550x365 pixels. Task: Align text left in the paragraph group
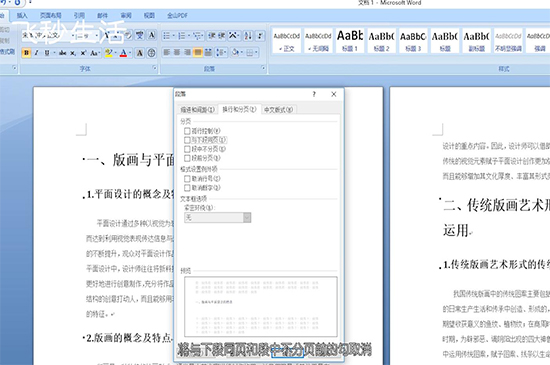167,53
